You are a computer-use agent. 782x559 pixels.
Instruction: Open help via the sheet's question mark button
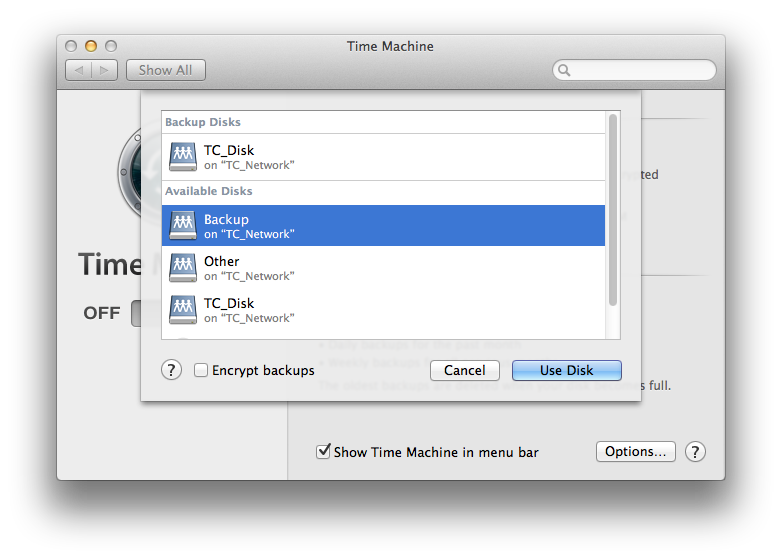pos(171,370)
